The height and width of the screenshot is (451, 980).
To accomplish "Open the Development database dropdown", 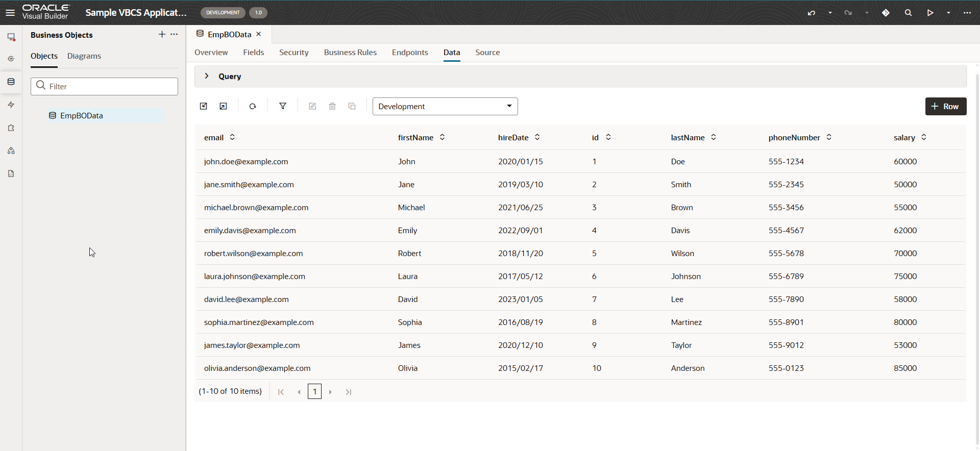I will point(445,106).
